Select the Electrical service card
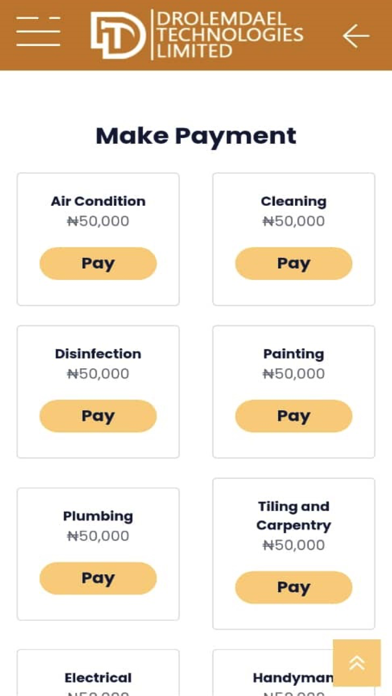 (98, 672)
